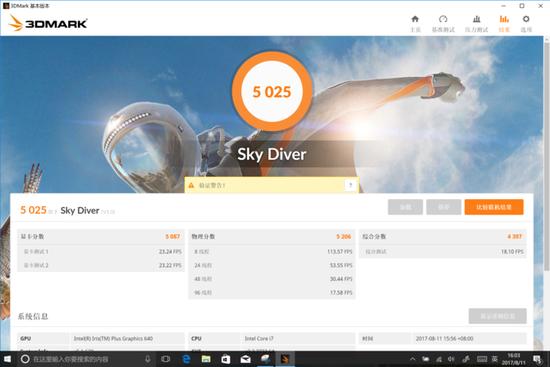Open the Options tab with gear icon
Screen dimensions: 550x367
[x=526, y=24]
